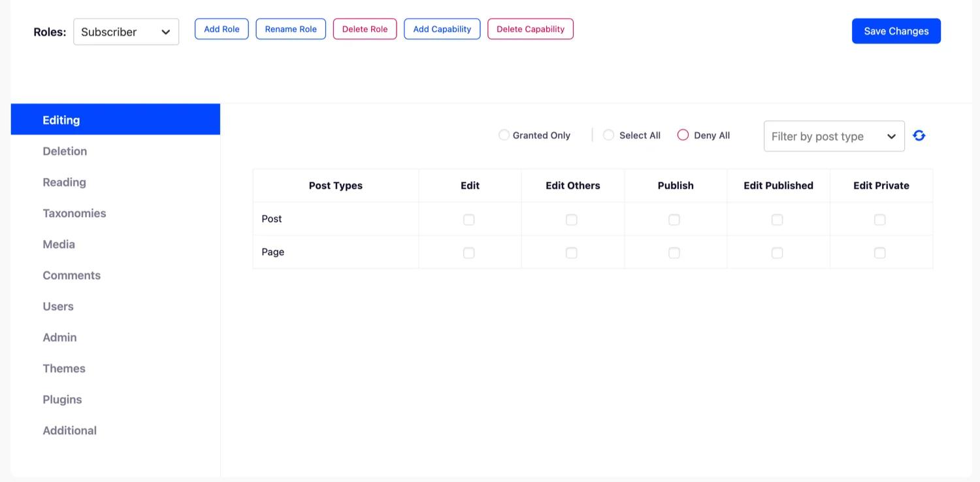Check the Edit Others box for Page
Screen dimensions: 980x482
tap(572, 252)
